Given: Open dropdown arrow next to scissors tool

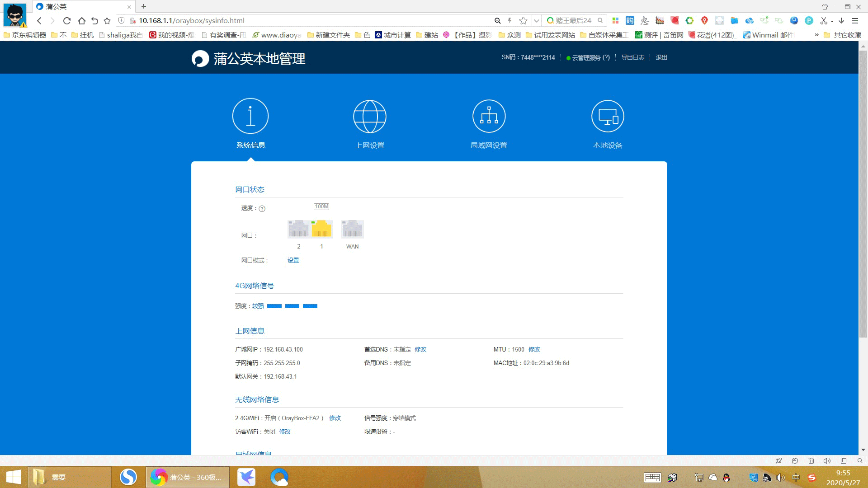Looking at the screenshot, I should coord(832,21).
